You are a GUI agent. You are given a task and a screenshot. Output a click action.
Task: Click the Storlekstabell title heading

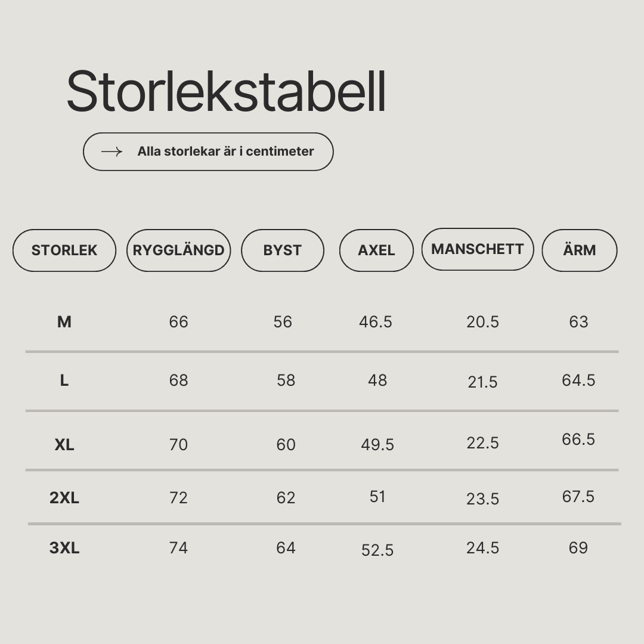coord(227,91)
